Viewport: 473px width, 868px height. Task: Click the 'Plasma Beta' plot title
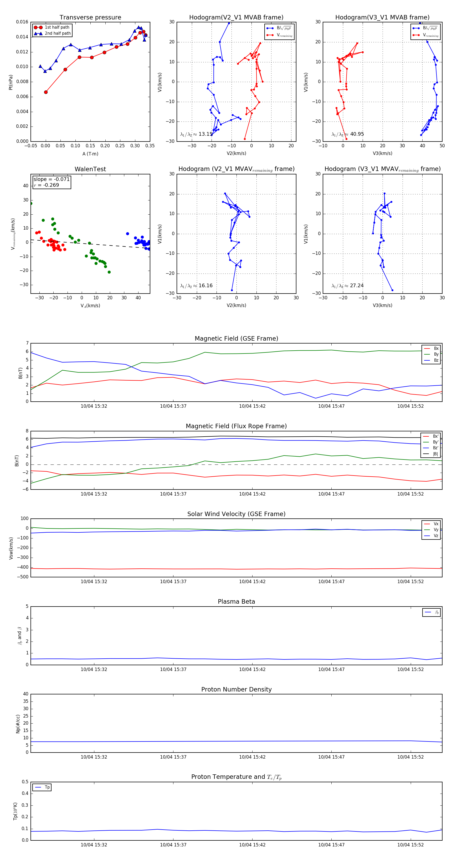point(236,602)
